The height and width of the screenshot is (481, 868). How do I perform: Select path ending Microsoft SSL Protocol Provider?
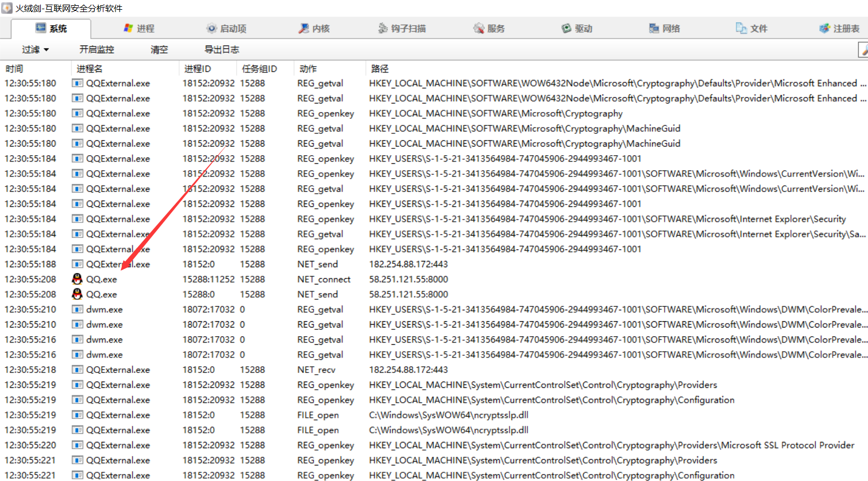612,445
